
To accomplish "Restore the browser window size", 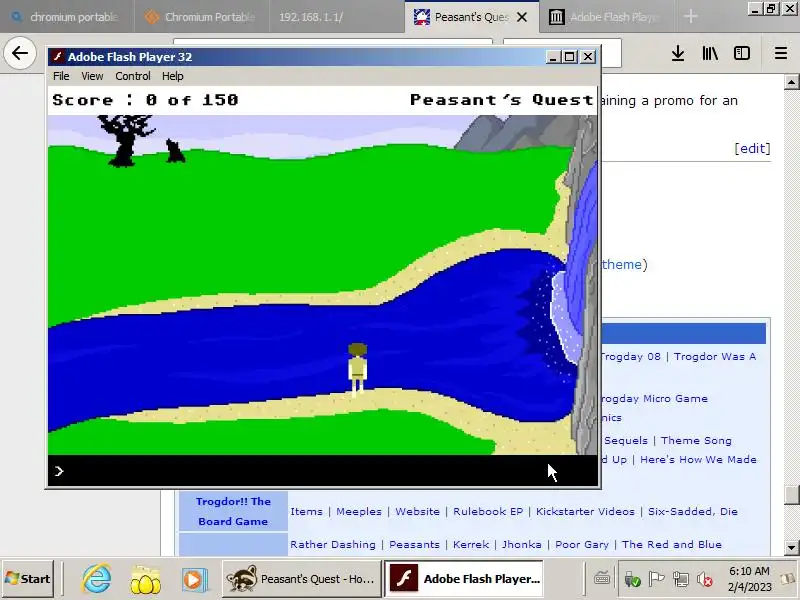I will (x=771, y=9).
